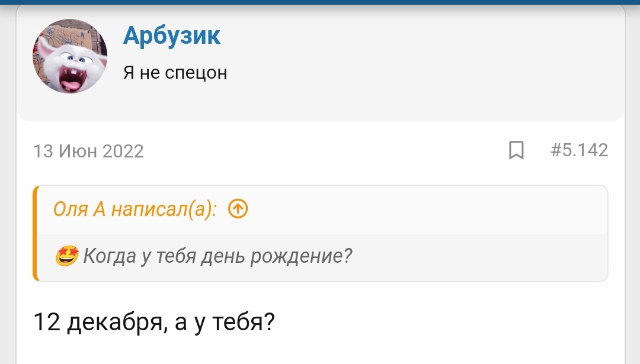Click the number "12" in the reply
Viewport: 640px width, 364px height.
point(47,323)
